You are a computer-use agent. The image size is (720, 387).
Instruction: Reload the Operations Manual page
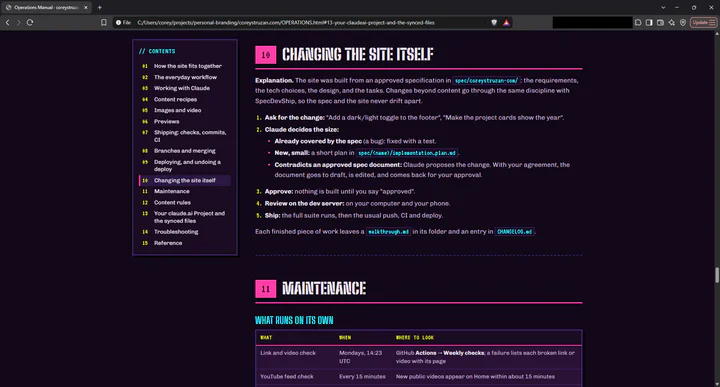point(30,22)
